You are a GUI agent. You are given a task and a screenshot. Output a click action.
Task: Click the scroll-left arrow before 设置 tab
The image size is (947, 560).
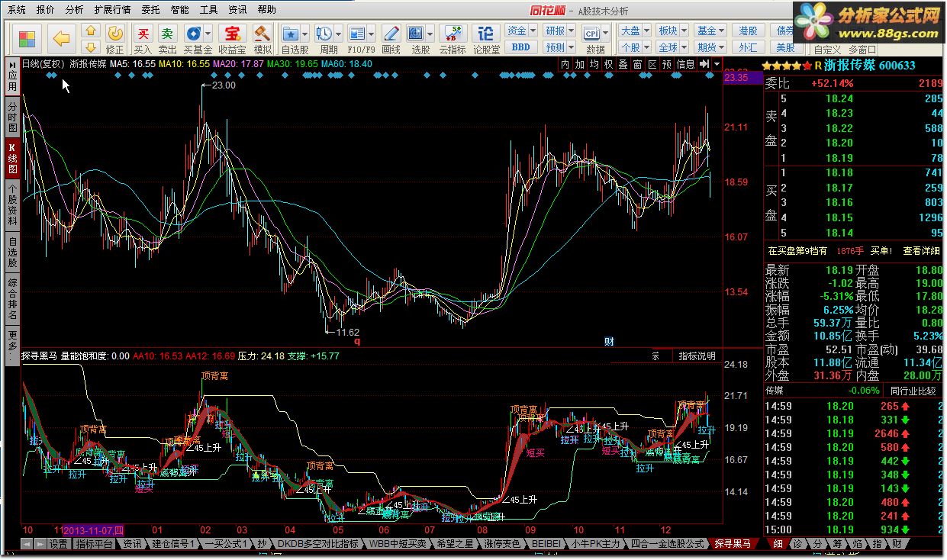[27, 544]
